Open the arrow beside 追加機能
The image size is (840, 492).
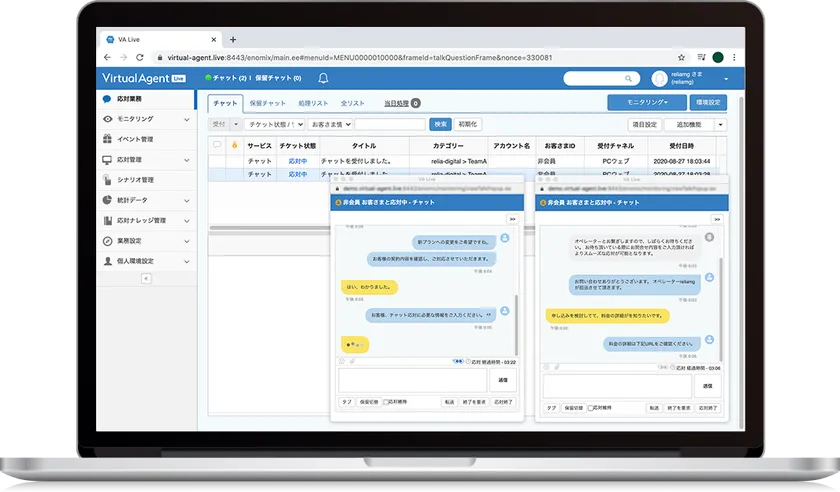pyautogui.click(x=721, y=124)
